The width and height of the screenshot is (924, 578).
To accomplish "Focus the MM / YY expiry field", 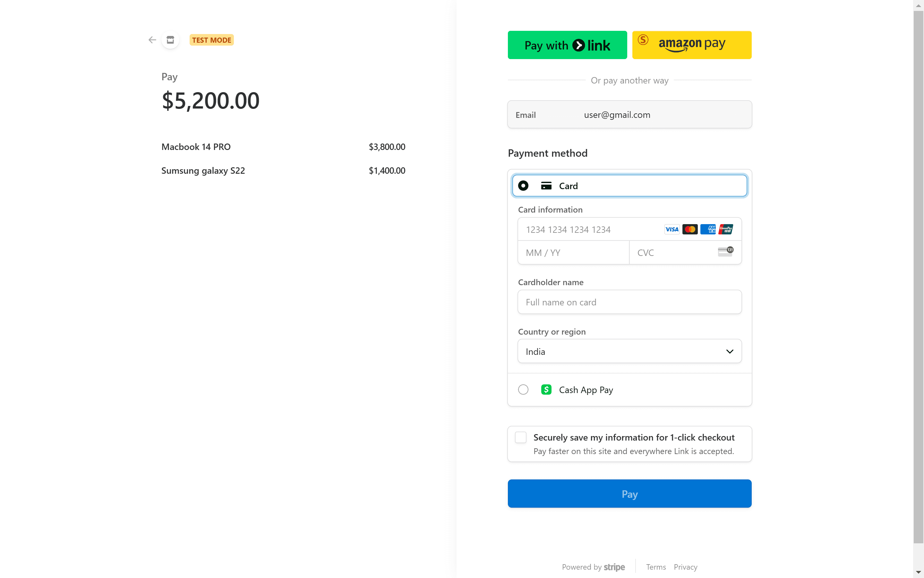I will coord(574,253).
